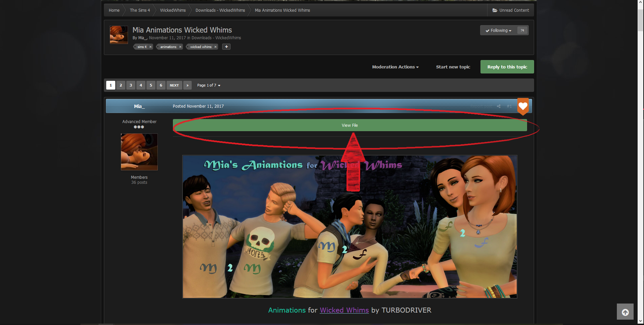The image size is (644, 325).
Task: Go to page 4
Action: tap(141, 85)
